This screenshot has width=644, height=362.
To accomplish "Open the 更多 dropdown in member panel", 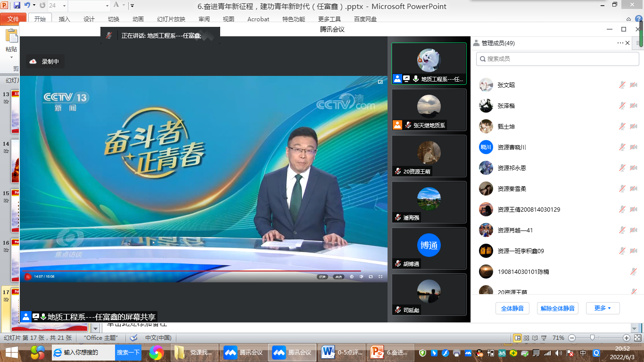I will 603,308.
